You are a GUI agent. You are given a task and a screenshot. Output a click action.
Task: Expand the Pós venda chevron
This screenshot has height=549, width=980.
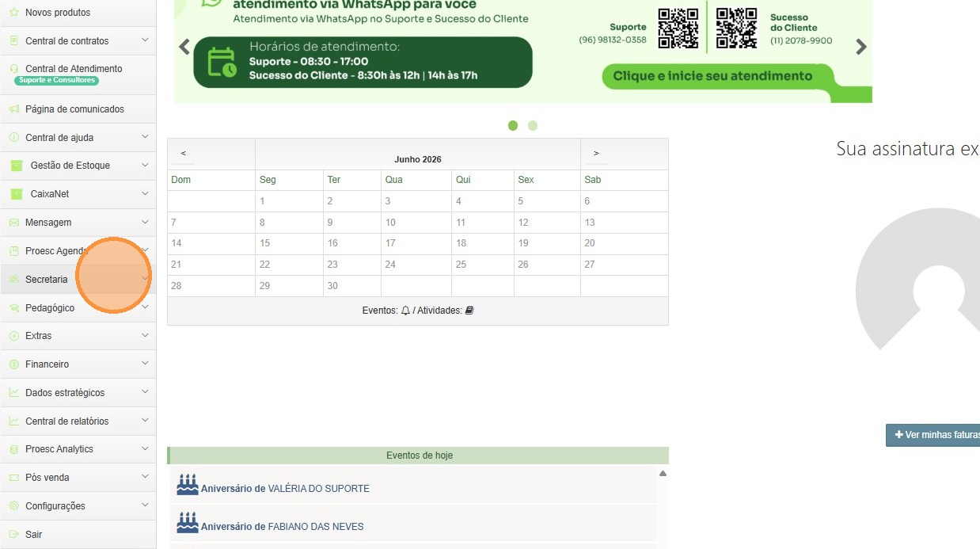click(x=145, y=477)
